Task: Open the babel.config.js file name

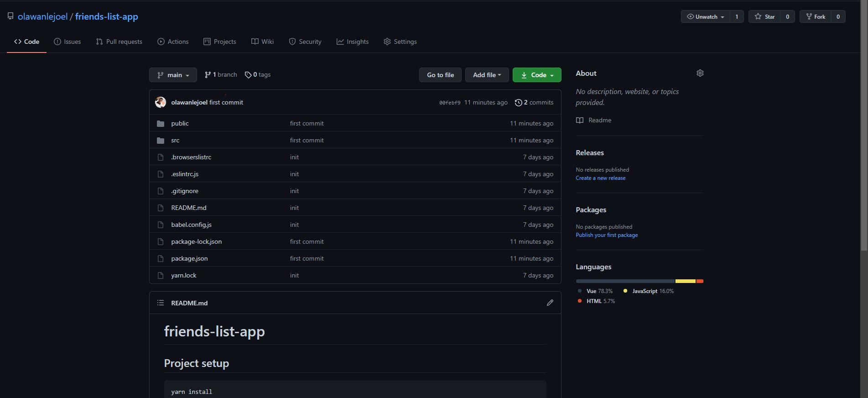Action: (191, 225)
